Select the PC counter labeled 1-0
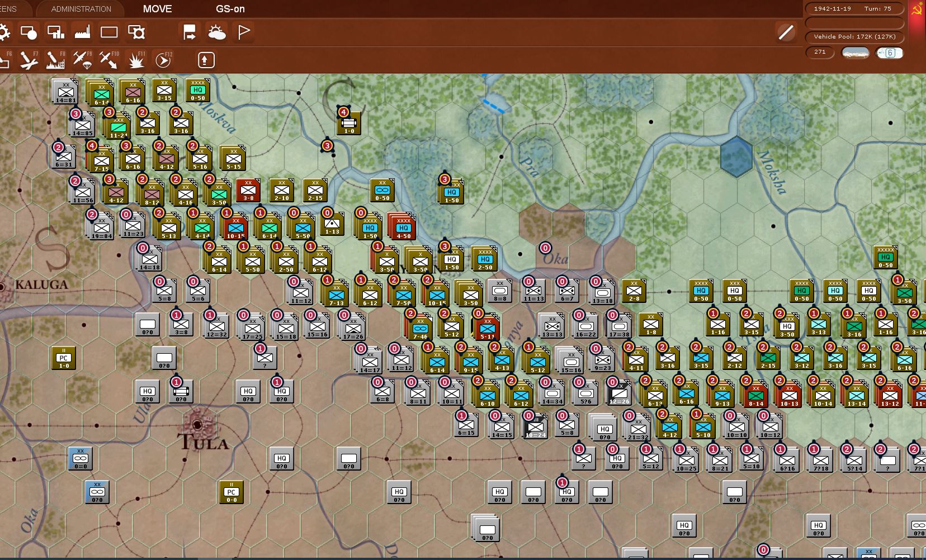This screenshot has height=560, width=926. click(x=64, y=358)
